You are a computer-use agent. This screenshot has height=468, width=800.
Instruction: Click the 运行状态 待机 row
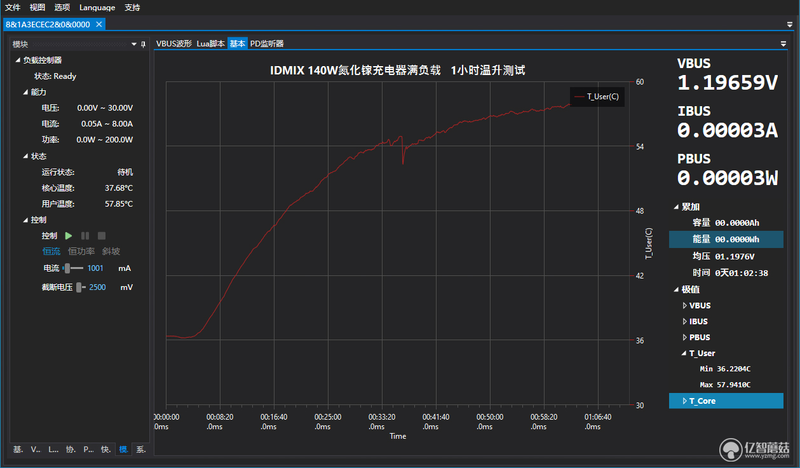[87, 172]
